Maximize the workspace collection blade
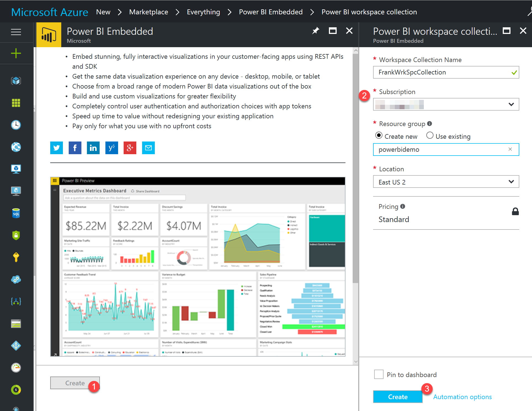The height and width of the screenshot is (411, 532). pyautogui.click(x=507, y=31)
